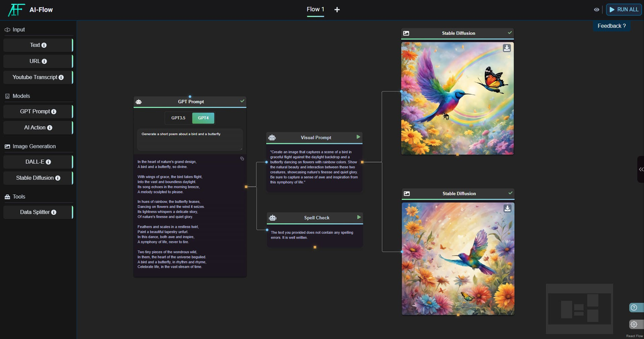Viewport: 644px width, 339px height.
Task: Download the top Stable Diffusion image
Action: click(x=507, y=48)
